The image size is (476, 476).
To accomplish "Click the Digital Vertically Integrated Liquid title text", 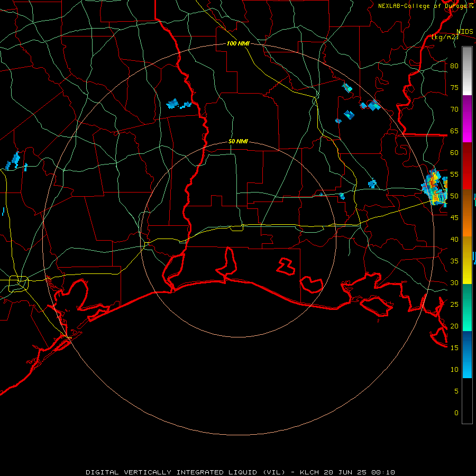I will (x=185, y=472).
